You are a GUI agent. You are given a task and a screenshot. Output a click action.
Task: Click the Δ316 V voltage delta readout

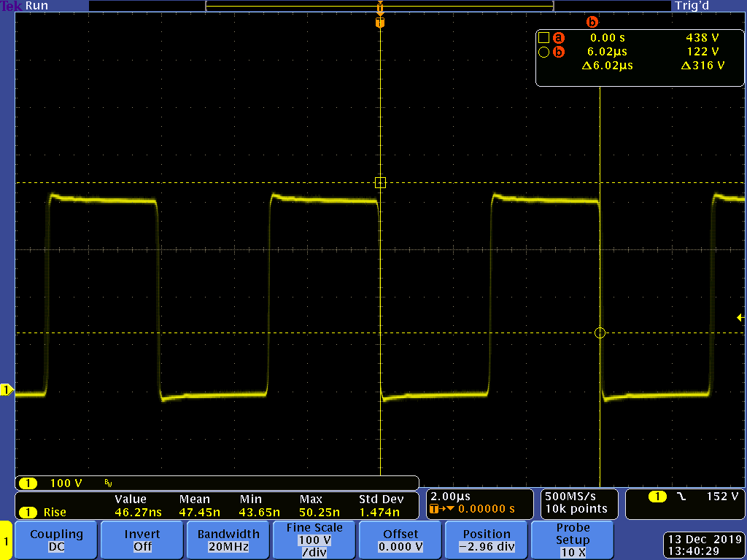click(x=703, y=65)
